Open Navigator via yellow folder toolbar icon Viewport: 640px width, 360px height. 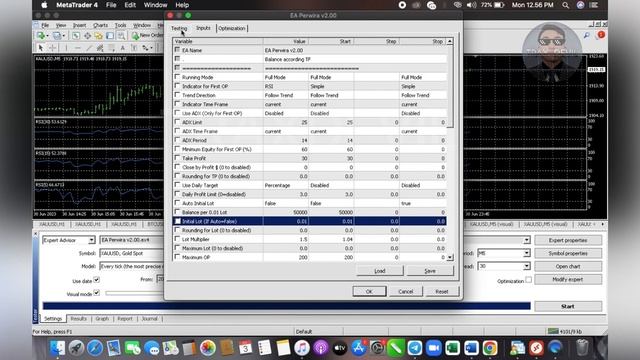tap(98, 36)
